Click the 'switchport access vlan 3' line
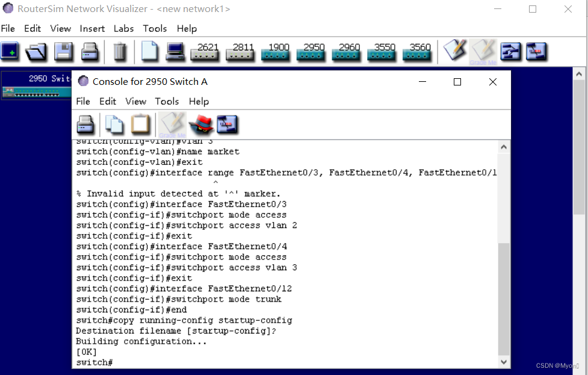Viewport: 588px width, 375px height. (187, 267)
